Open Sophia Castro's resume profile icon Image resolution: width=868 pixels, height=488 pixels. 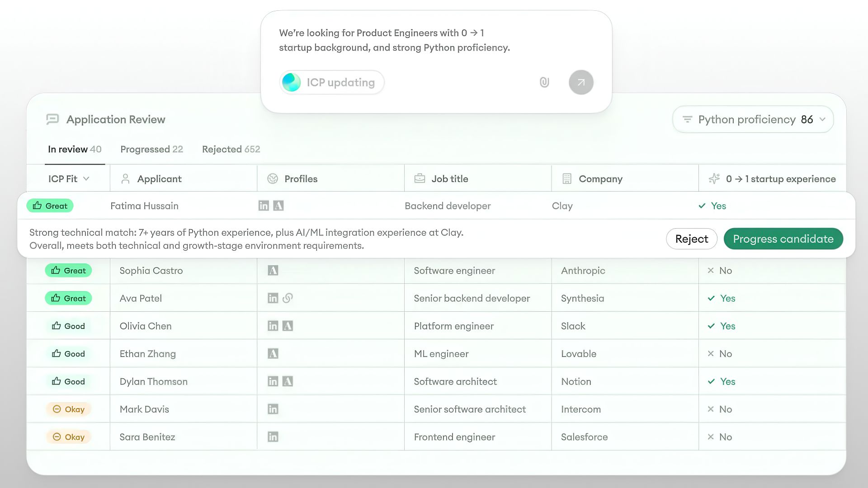pyautogui.click(x=273, y=271)
